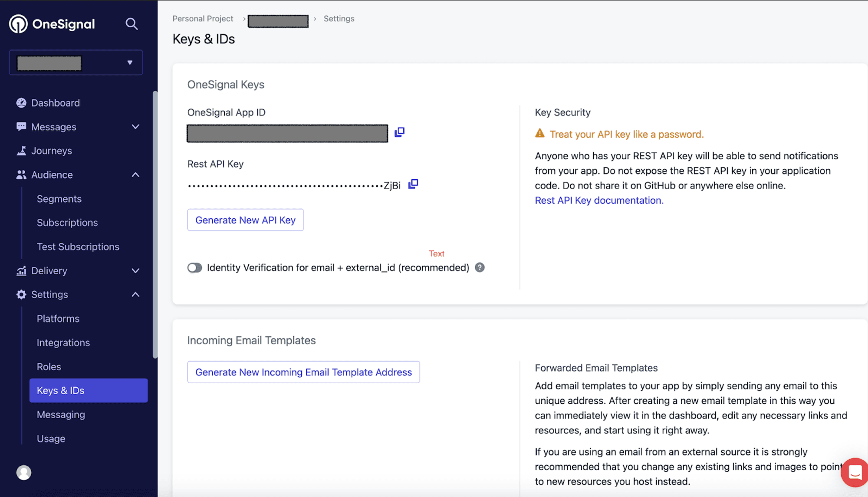Open the intercom chat bubble
The height and width of the screenshot is (497, 868).
(854, 472)
